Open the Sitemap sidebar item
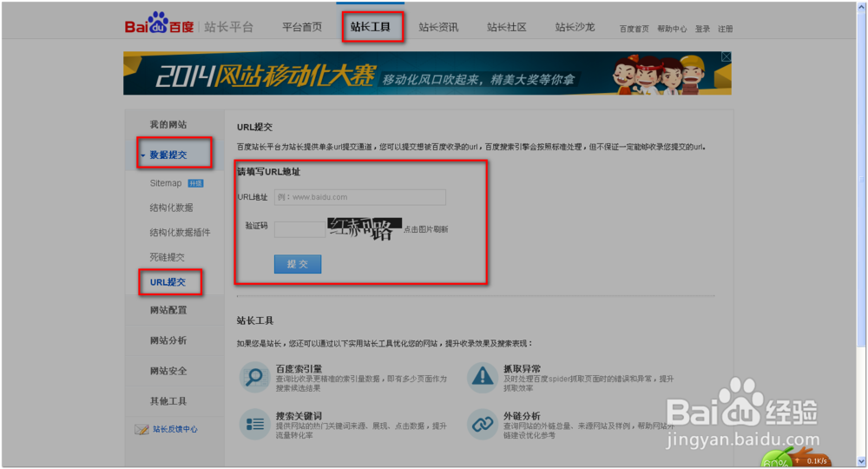 pyautogui.click(x=166, y=183)
